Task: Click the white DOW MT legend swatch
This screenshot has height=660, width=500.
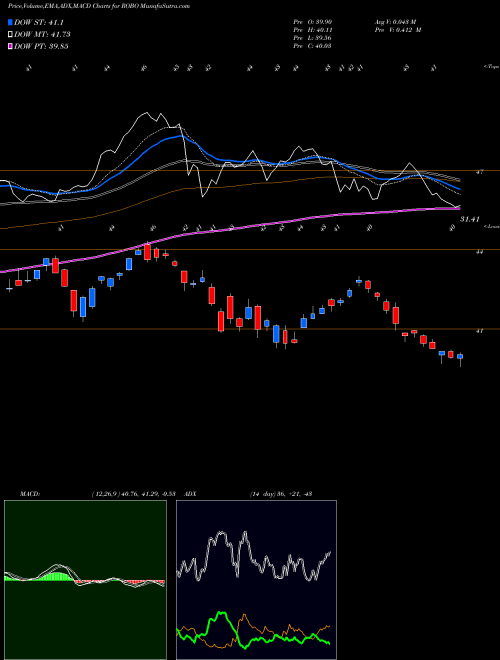Action: click(10, 35)
